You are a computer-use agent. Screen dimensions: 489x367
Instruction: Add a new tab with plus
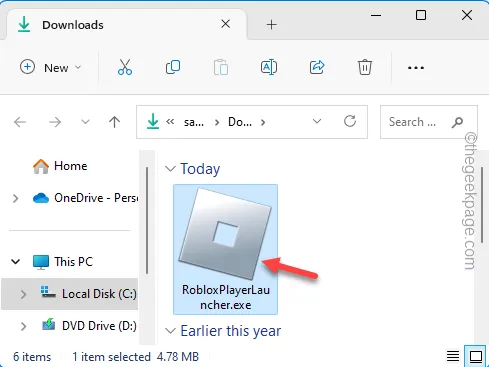pyautogui.click(x=272, y=24)
